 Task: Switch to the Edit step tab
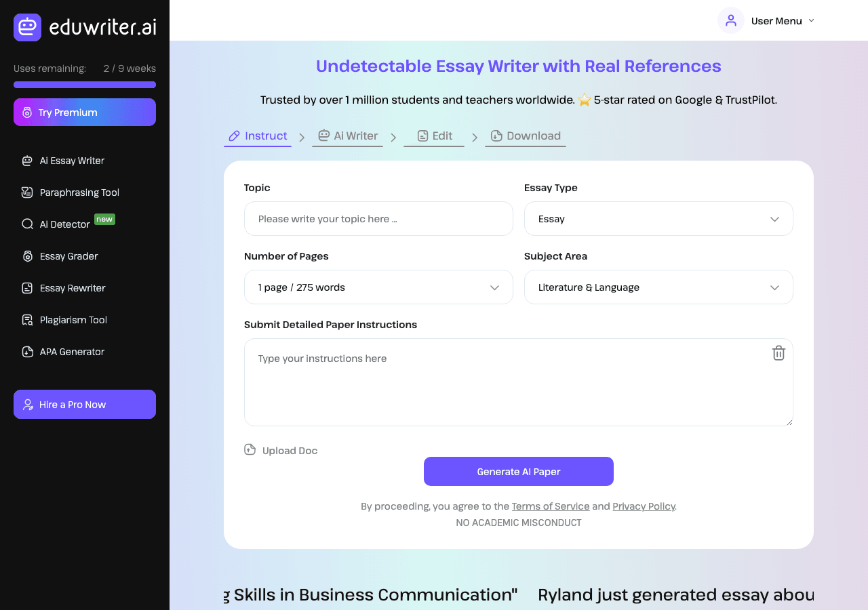pos(434,136)
